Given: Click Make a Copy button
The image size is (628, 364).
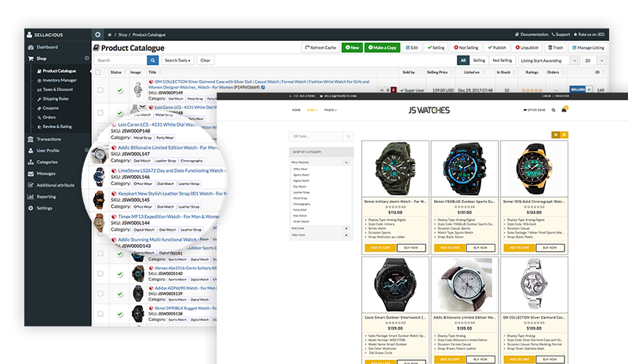Looking at the screenshot, I should [x=382, y=48].
